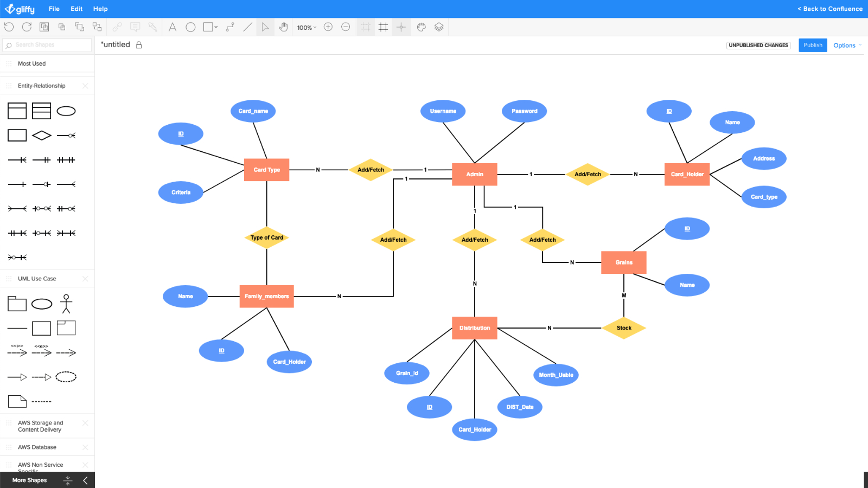The height and width of the screenshot is (488, 868).
Task: Click the untitled document name
Action: [116, 44]
